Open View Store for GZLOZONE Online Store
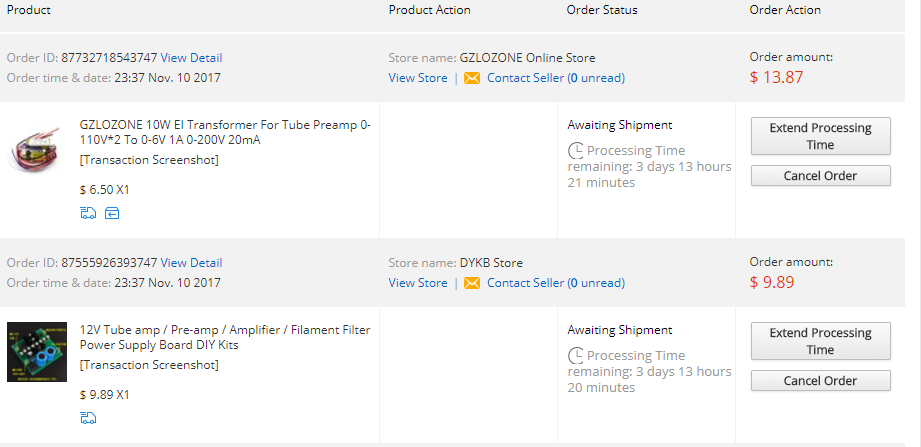 (418, 78)
